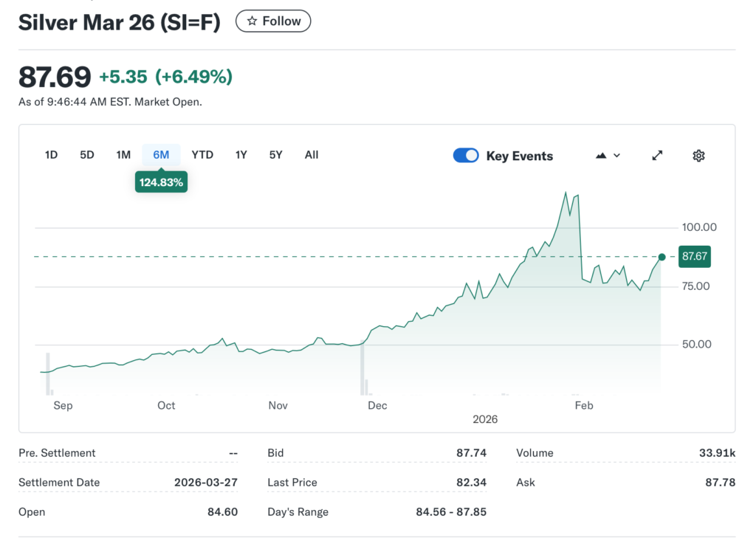Viewport: 756px width, 552px height.
Task: Expand the chart to fullscreen view
Action: 657,155
